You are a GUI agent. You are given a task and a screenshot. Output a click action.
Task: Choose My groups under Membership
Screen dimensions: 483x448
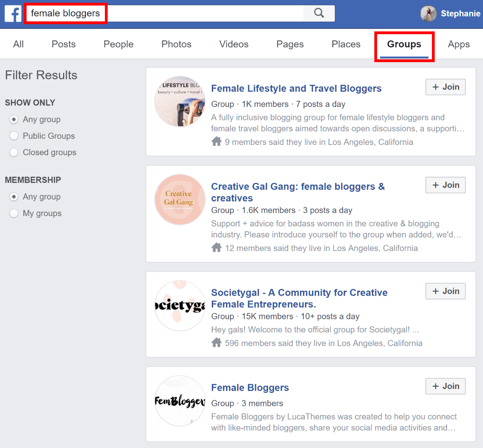click(x=14, y=213)
